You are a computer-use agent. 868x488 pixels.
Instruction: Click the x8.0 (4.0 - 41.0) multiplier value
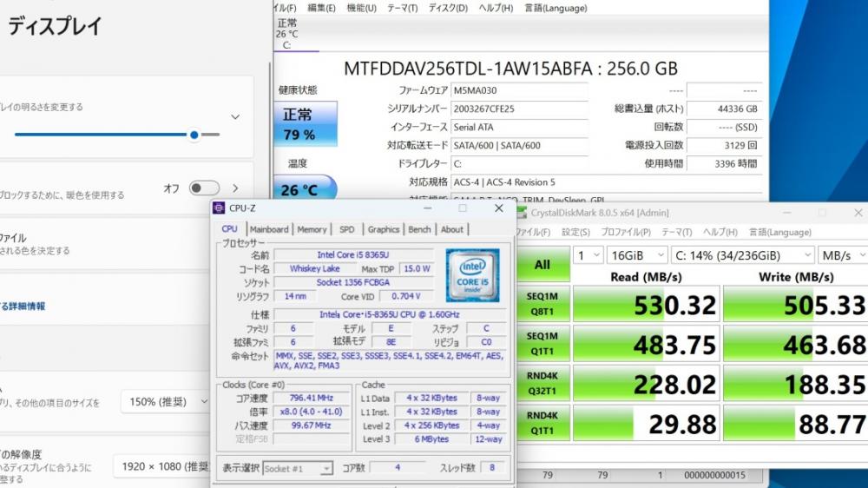pos(311,412)
